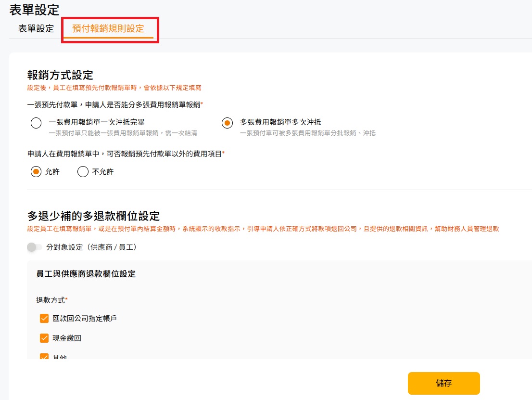Uncheck 匯款回公司指定帳戶 checkbox
This screenshot has height=400, width=532.
point(44,318)
